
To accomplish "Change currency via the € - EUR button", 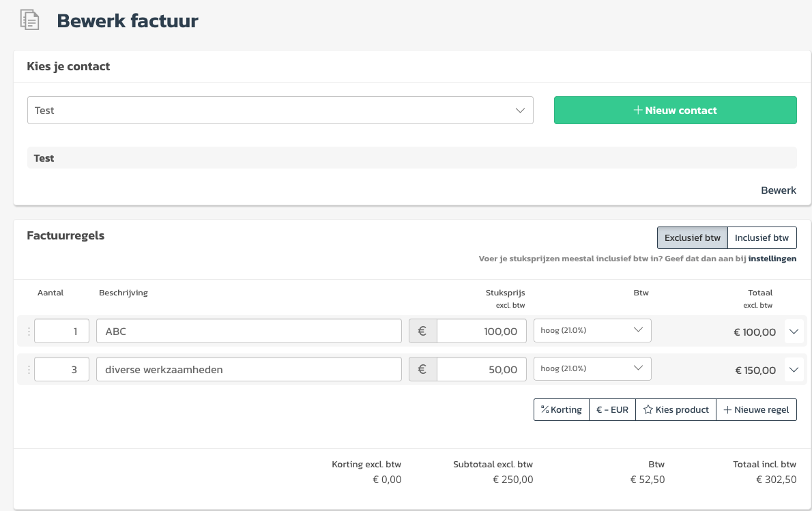I will click(612, 410).
